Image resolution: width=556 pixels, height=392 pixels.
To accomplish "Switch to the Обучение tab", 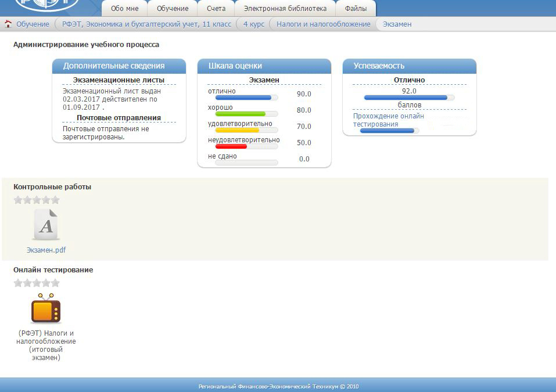I will tap(173, 9).
